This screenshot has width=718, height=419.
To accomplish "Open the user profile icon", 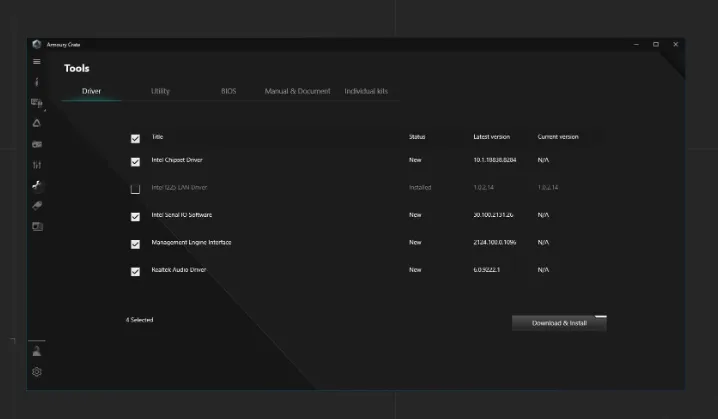I will pyautogui.click(x=37, y=351).
